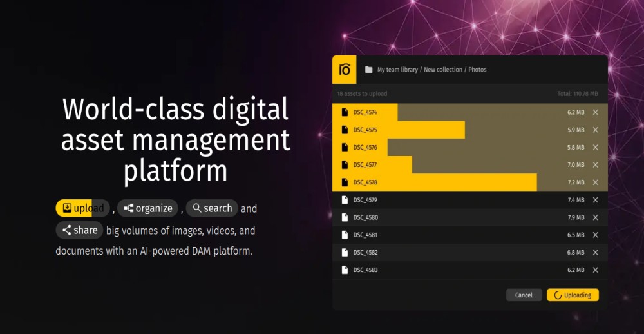This screenshot has width=644, height=334.
Task: Click the folder icon in breadcrumb
Action: click(369, 70)
